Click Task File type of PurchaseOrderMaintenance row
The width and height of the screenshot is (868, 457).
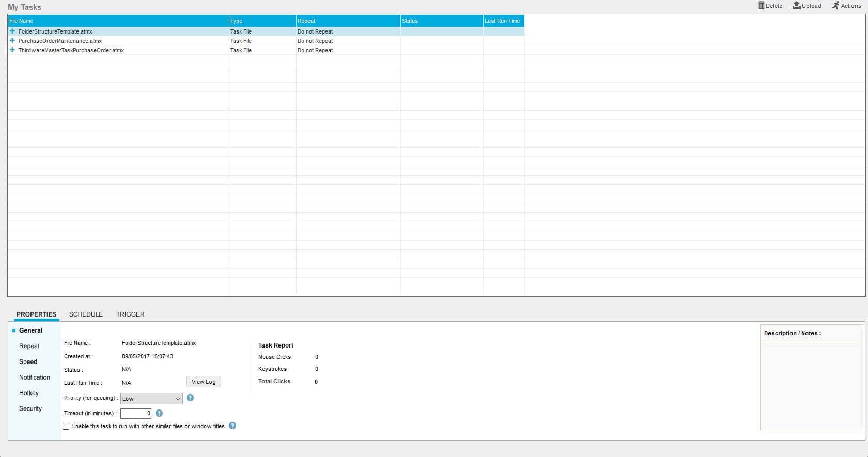pyautogui.click(x=241, y=41)
